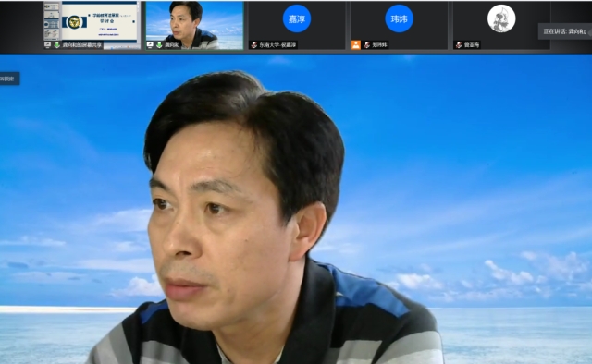Click the 正在讲话 speaking indicator label
The width and height of the screenshot is (592, 364).
[564, 31]
